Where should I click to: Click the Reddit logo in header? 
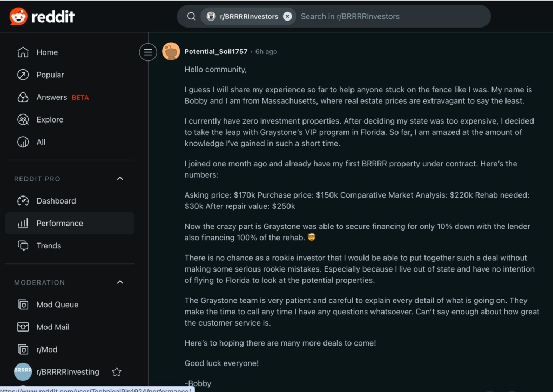click(x=42, y=17)
